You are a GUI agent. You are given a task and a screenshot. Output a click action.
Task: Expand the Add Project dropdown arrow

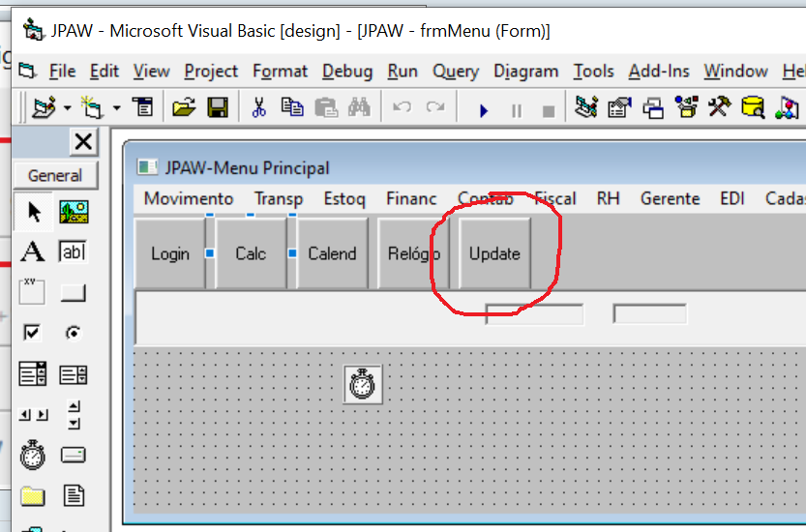tap(68, 108)
